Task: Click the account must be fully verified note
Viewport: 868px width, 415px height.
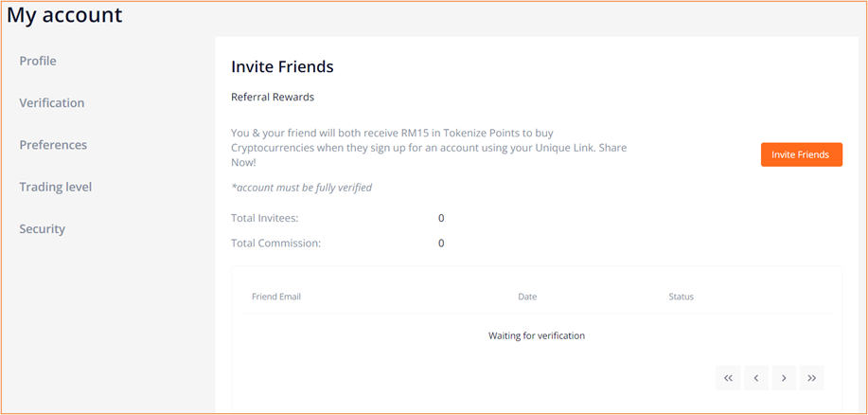Action: [301, 188]
